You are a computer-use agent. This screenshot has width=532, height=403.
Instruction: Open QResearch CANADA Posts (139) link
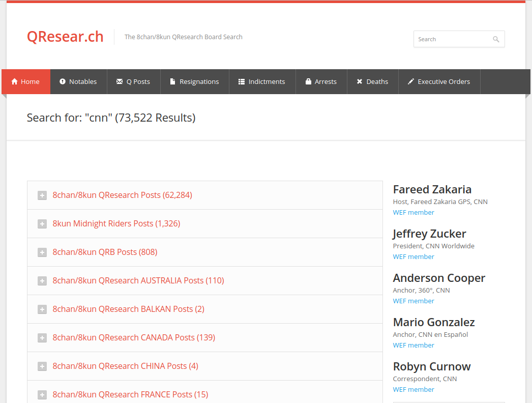[134, 337]
